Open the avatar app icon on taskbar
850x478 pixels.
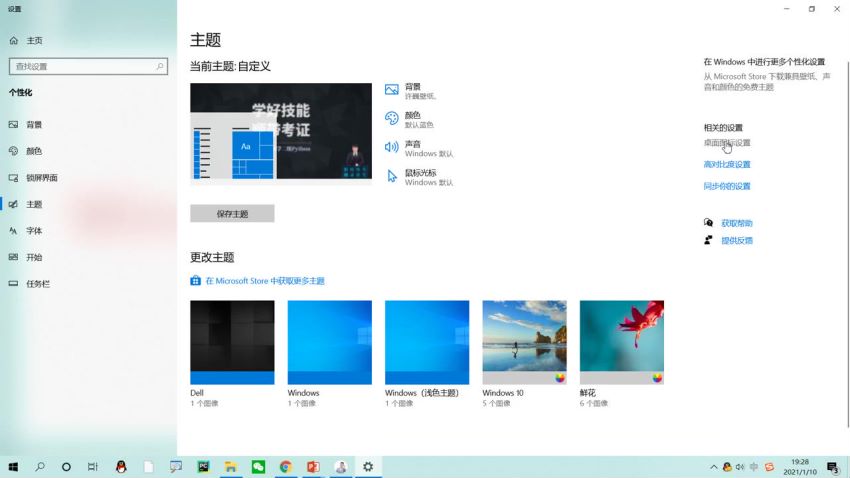341,467
